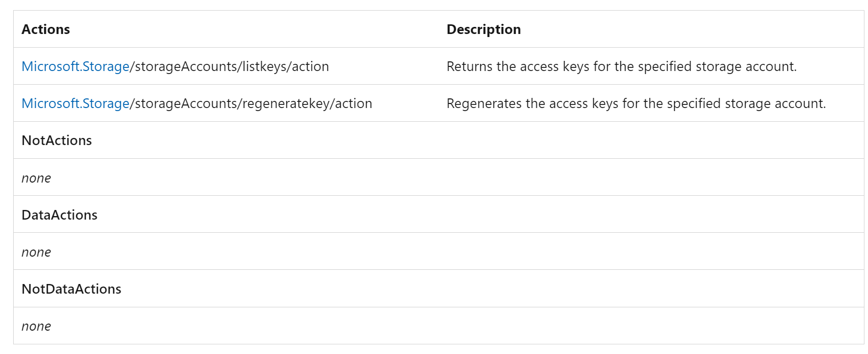Select the NotActions section heading
This screenshot has width=868, height=354.
coord(57,140)
